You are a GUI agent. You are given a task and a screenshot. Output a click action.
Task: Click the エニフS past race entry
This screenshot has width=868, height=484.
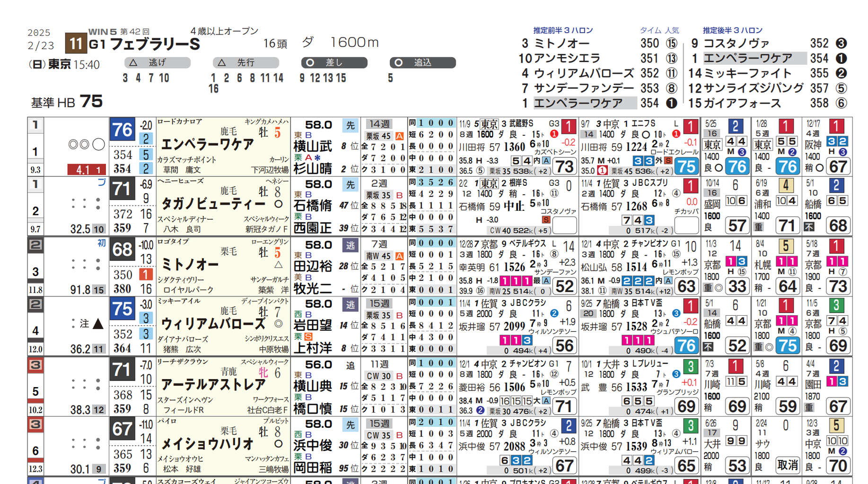(640, 147)
